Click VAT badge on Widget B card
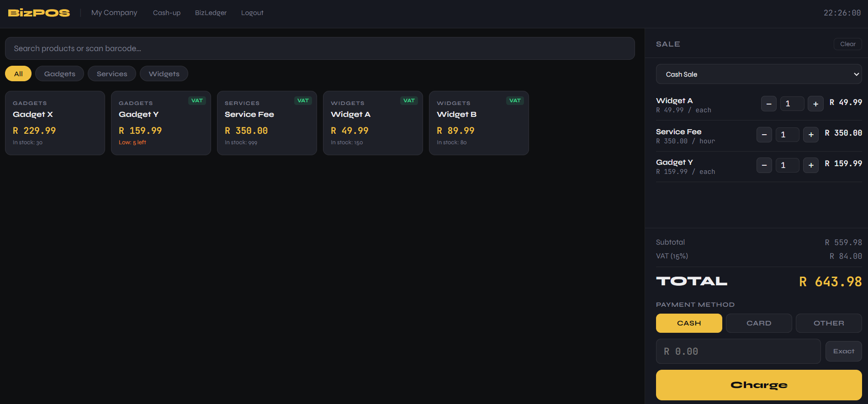868x404 pixels. coord(515,100)
